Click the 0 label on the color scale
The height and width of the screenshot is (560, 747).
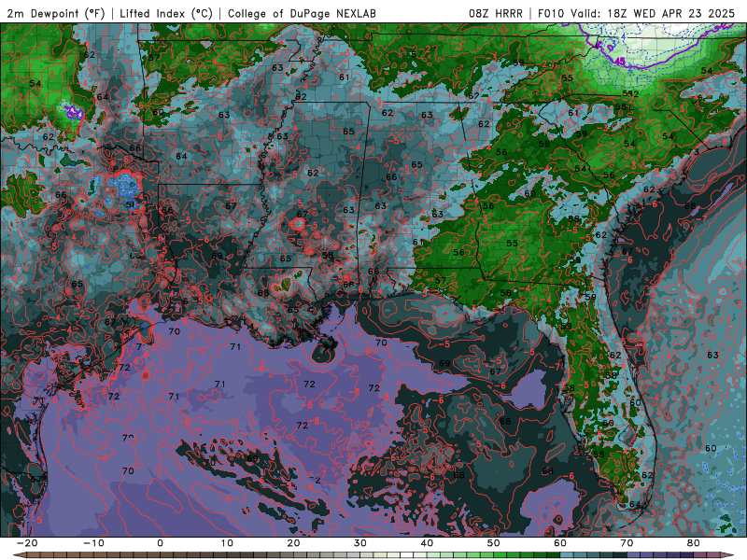click(160, 543)
